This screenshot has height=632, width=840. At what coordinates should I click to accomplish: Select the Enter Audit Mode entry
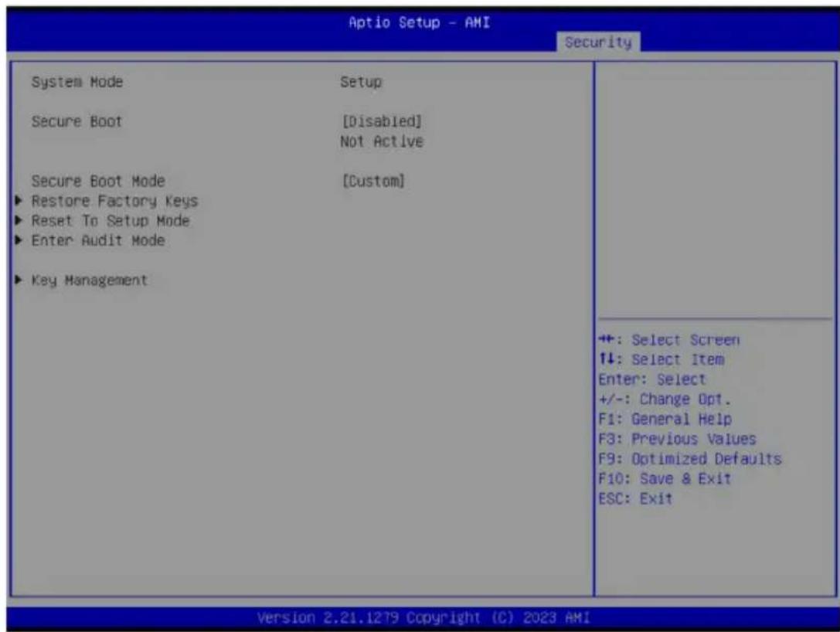pyautogui.click(x=98, y=240)
